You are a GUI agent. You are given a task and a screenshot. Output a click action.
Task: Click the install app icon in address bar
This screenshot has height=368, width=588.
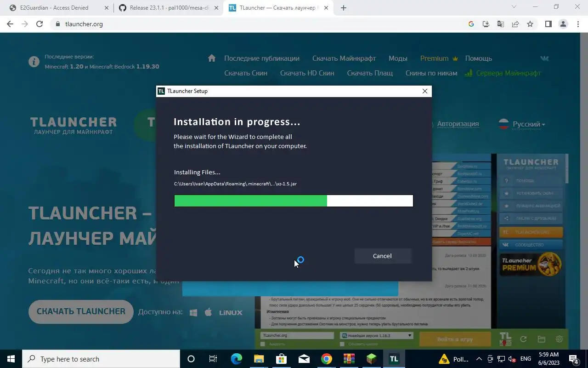[486, 24]
